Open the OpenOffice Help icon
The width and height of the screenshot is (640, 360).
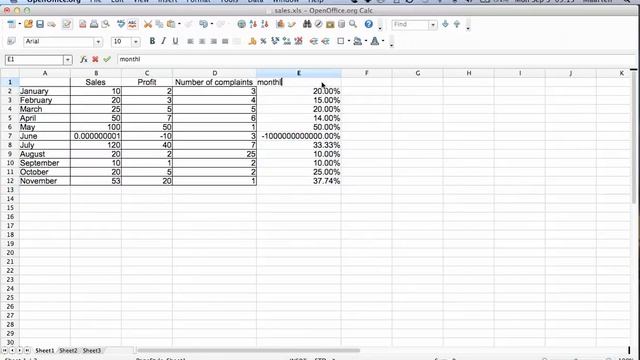click(369, 24)
